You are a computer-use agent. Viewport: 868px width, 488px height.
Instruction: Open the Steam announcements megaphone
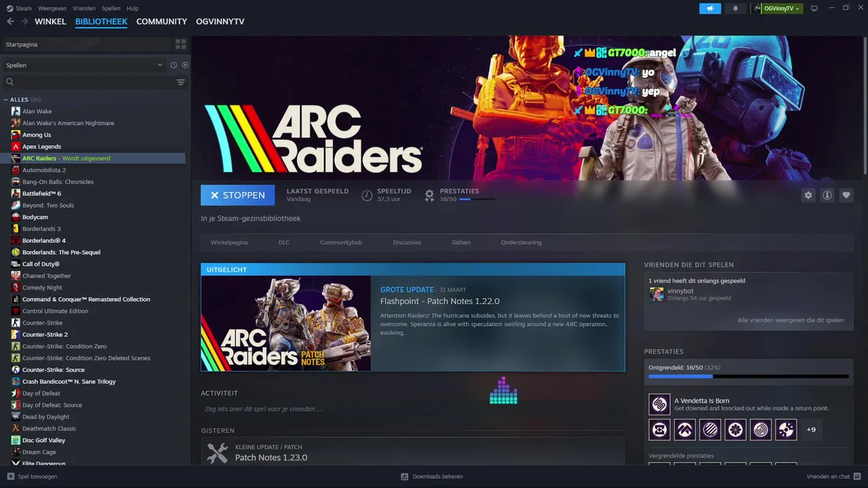710,8
